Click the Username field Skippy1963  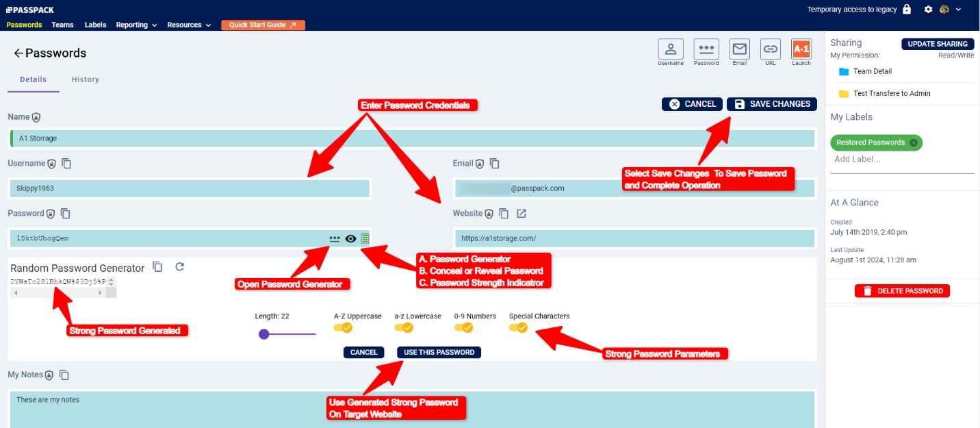point(190,188)
